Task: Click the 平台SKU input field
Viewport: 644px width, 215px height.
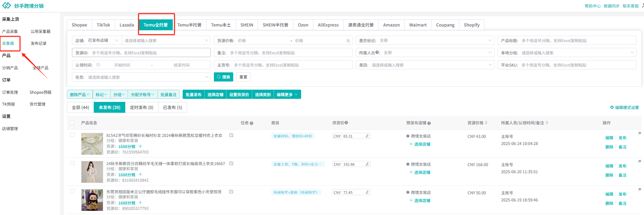Action: (567, 65)
